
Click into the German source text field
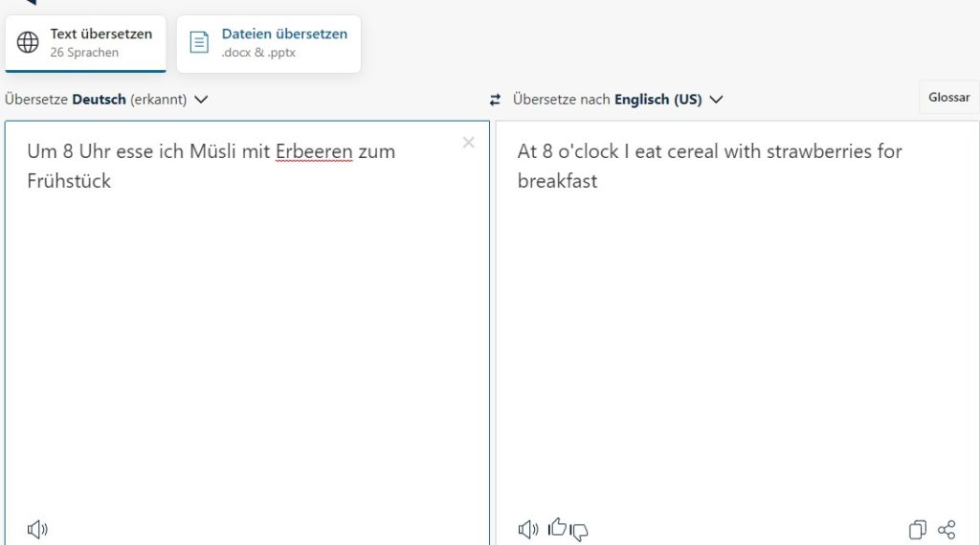pos(247,331)
